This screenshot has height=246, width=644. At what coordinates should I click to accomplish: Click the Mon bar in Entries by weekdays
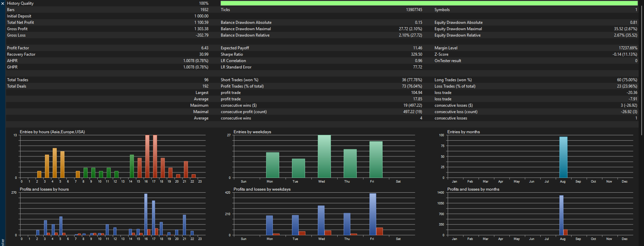[273, 165]
